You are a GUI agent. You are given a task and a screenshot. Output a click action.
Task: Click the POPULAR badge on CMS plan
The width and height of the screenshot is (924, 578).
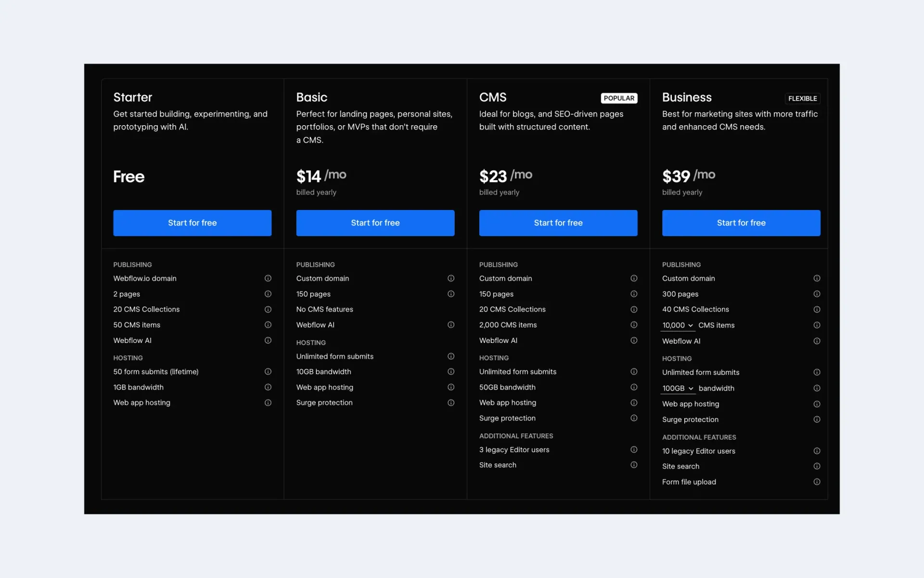(619, 98)
